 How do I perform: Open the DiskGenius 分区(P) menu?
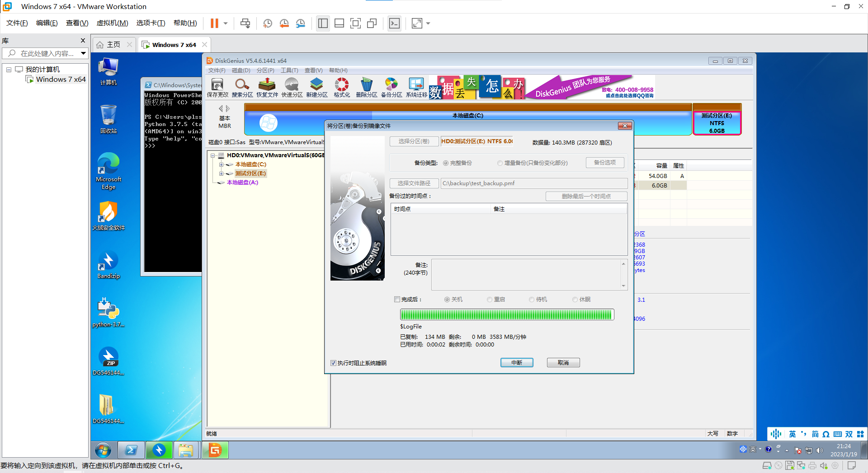[x=265, y=70]
